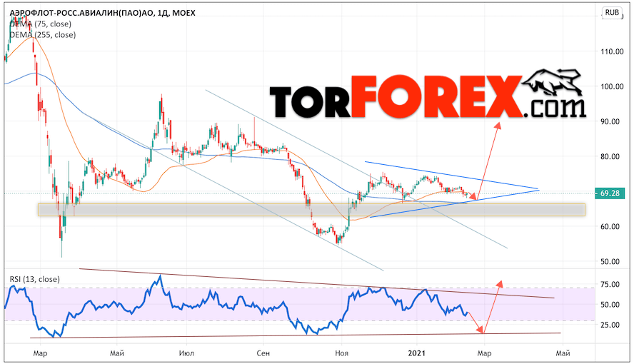Click the 60.00 price axis label
634x364 pixels.
click(610, 227)
